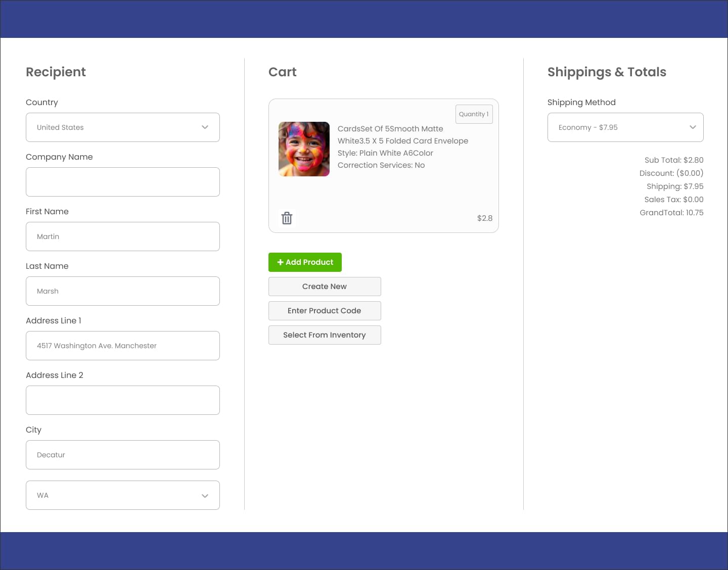
Task: Focus the empty Address Line 2 field
Action: (123, 400)
